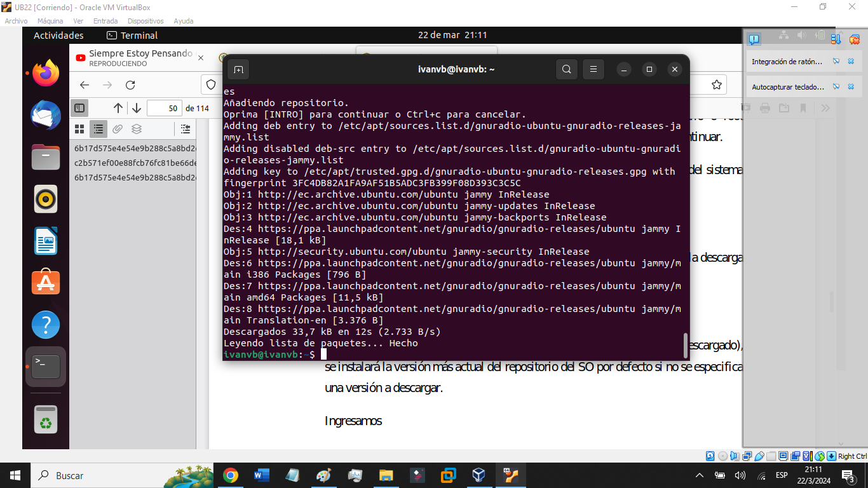Launch Thunderbird mail from the dock
This screenshot has width=868, height=488.
pyautogui.click(x=46, y=116)
